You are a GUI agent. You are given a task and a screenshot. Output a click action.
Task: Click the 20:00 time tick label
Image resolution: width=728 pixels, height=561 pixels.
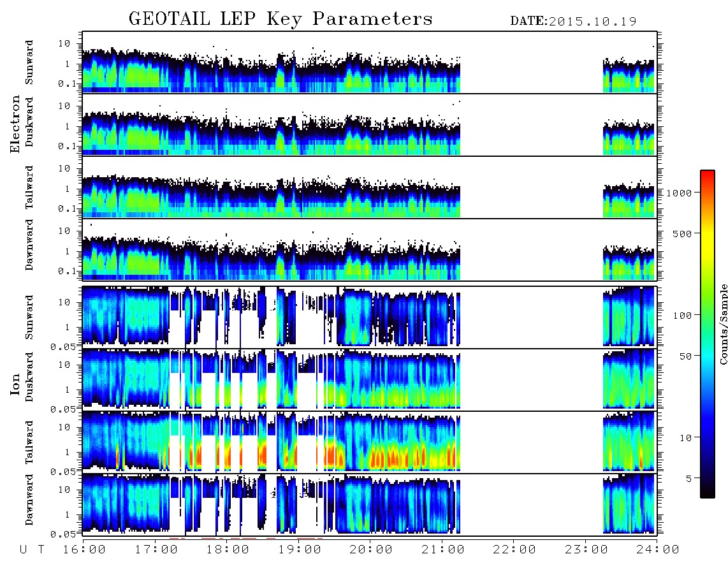click(371, 550)
